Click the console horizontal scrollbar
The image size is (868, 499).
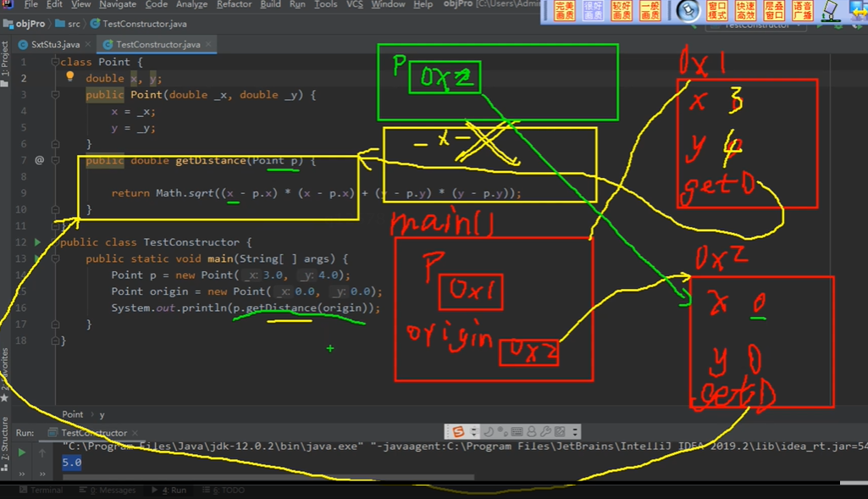268,477
